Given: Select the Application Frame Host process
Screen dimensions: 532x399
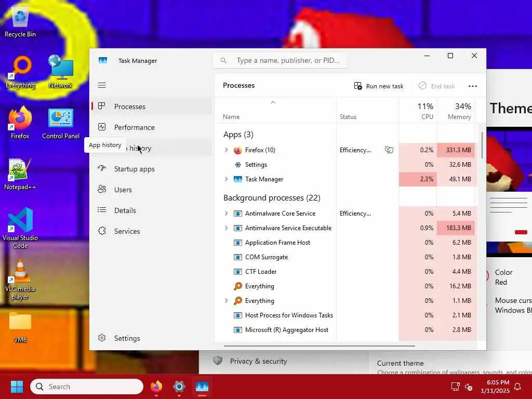Looking at the screenshot, I should 345,243.
